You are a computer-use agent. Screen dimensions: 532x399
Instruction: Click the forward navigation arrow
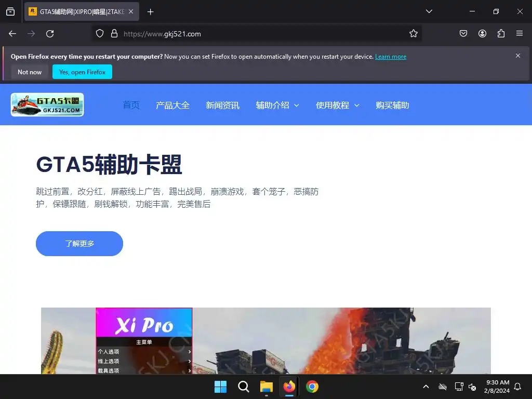pyautogui.click(x=31, y=34)
